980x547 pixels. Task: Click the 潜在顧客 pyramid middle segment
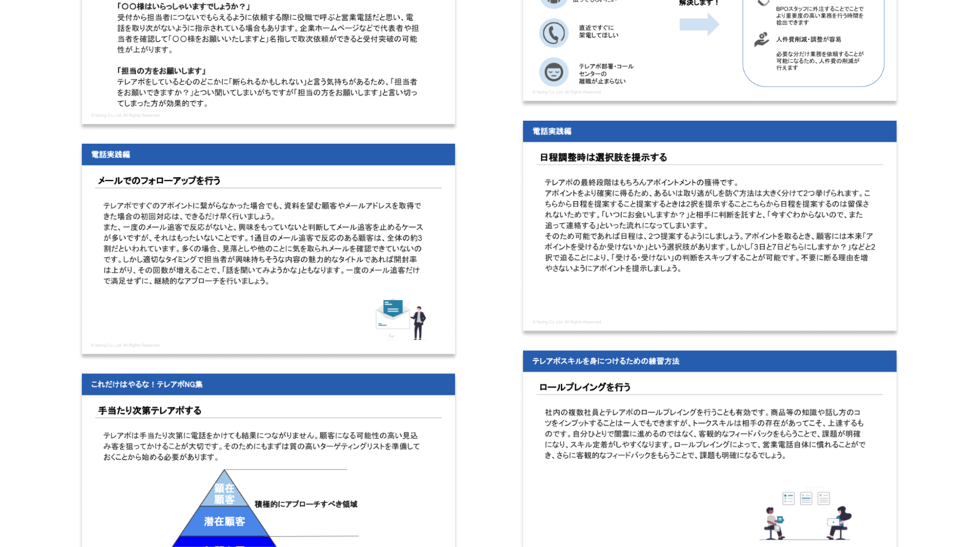tap(224, 521)
